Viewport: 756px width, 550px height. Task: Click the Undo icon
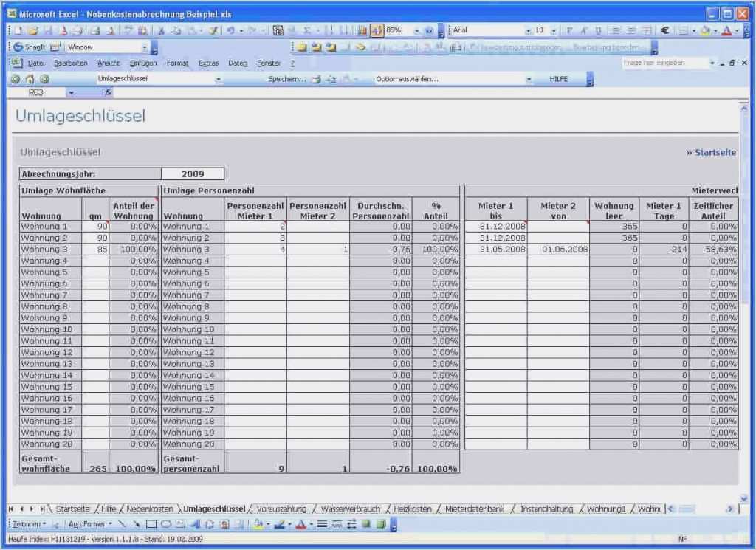click(231, 30)
